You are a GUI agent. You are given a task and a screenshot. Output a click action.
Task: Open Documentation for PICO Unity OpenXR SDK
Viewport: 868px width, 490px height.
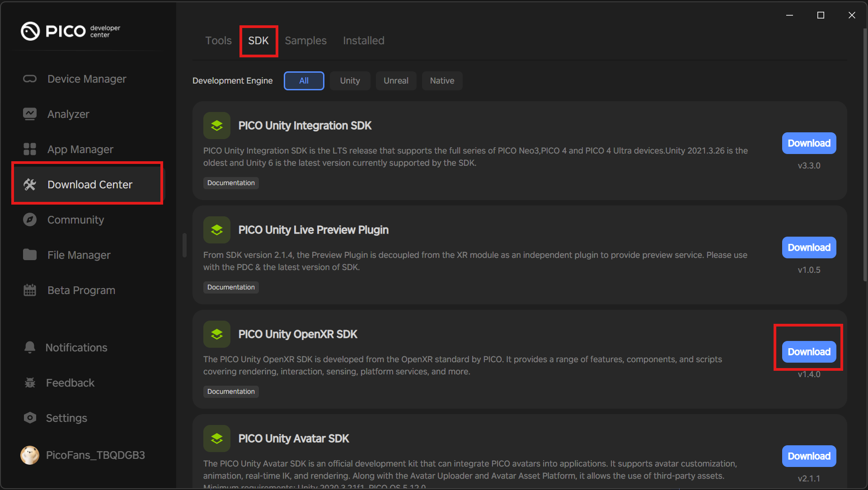(x=231, y=392)
